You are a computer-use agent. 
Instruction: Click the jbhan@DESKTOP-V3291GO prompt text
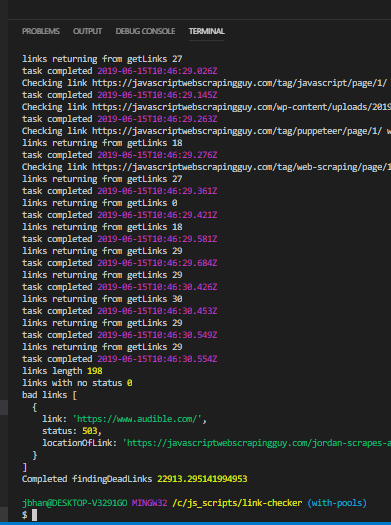point(75,503)
